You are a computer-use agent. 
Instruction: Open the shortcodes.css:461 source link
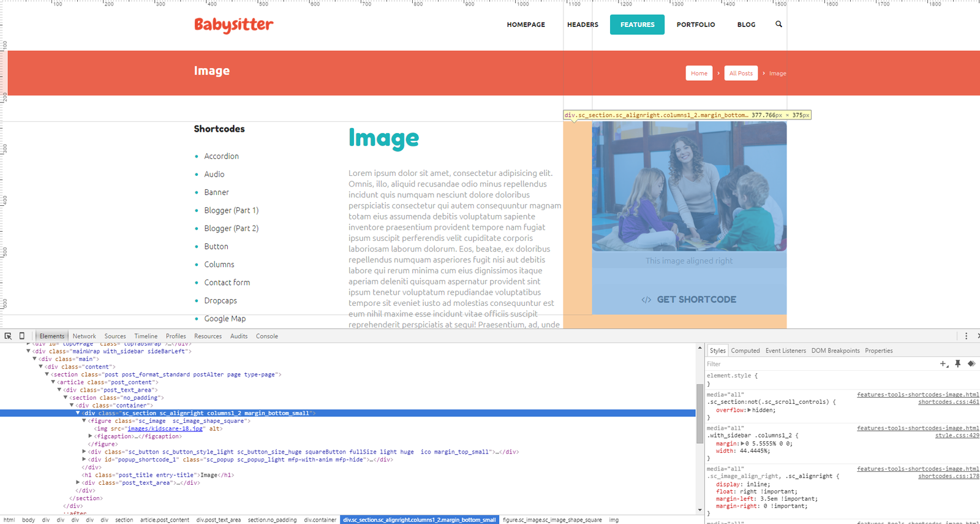(x=948, y=402)
